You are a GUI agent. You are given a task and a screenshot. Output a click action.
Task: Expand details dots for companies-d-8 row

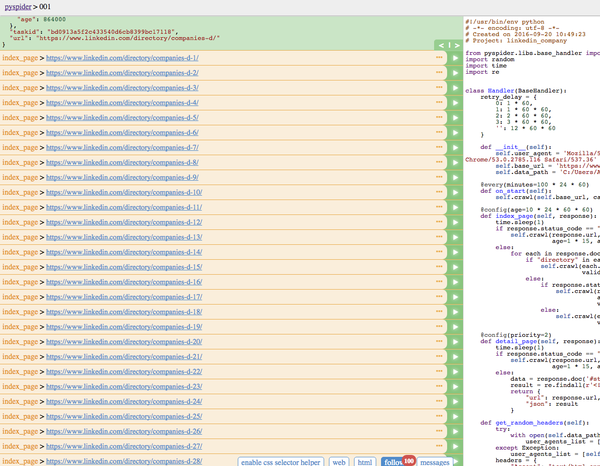(439, 162)
